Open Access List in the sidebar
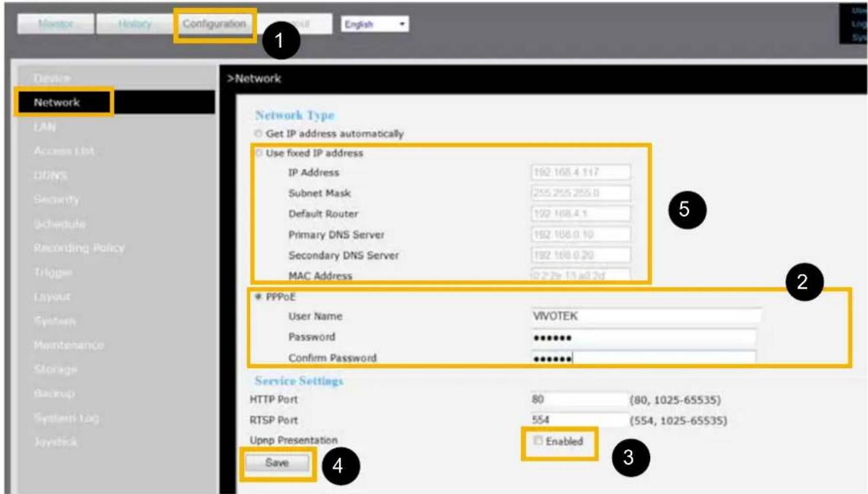This screenshot has width=868, height=494. tap(64, 151)
